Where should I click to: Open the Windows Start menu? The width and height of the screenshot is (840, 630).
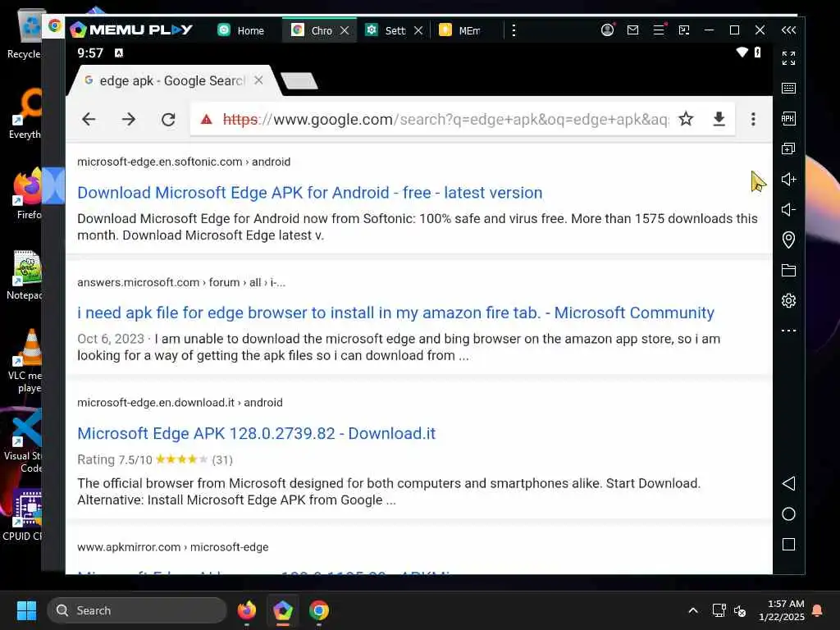click(26, 610)
